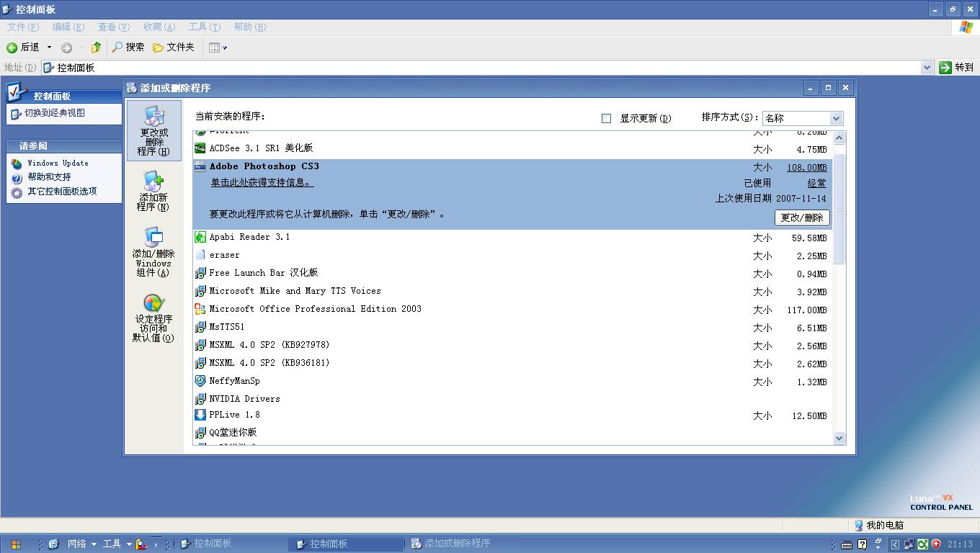Open the 帮助和支持 link text
Screen dimensions: 980x553
click(50, 177)
